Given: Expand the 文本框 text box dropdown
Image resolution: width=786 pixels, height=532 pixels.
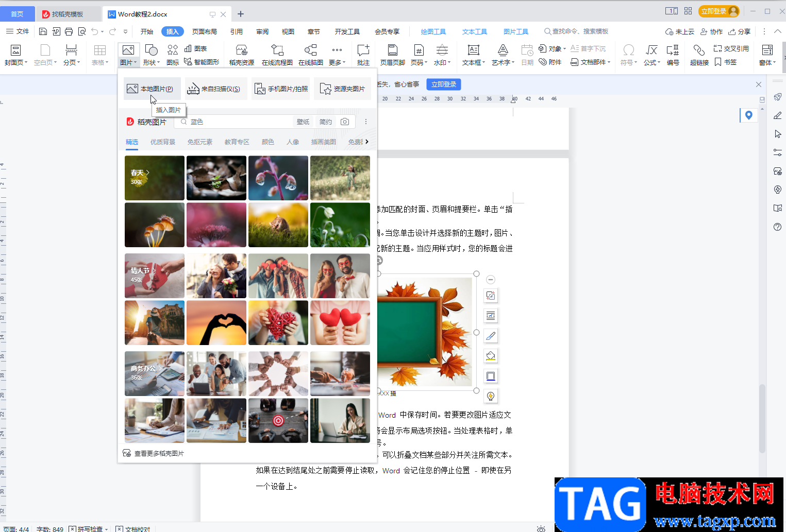Looking at the screenshot, I should (474, 62).
